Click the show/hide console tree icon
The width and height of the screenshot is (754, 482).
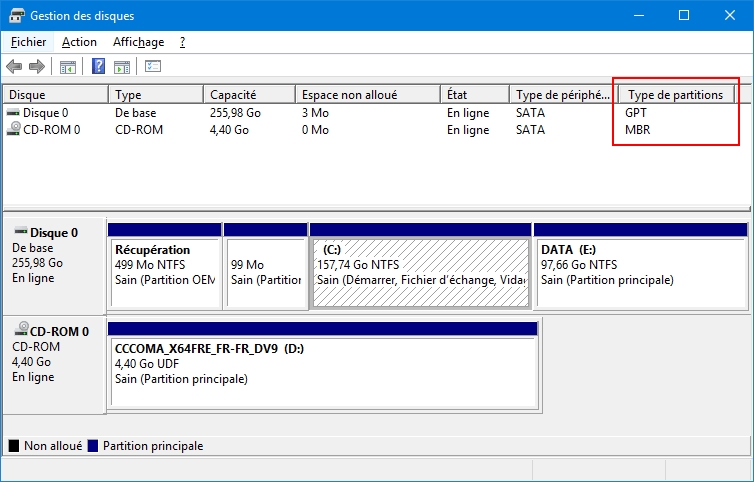pos(68,67)
